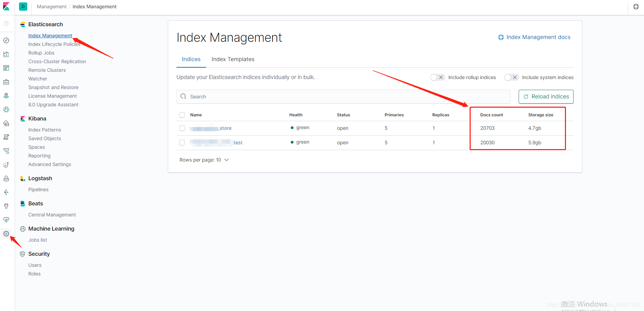Open Uptime from the side navigation
The height and width of the screenshot is (311, 644).
coord(6,165)
